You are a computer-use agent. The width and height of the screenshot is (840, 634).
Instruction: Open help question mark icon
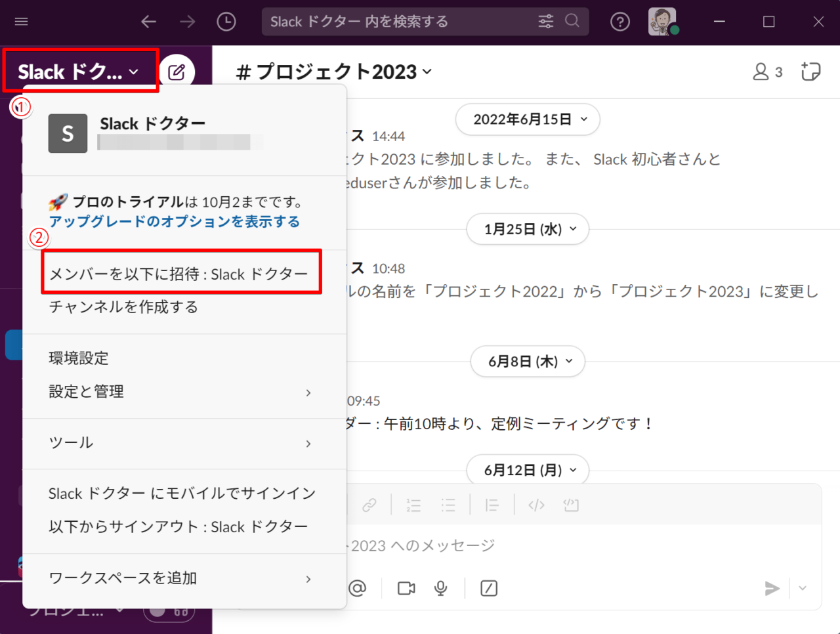coord(620,22)
